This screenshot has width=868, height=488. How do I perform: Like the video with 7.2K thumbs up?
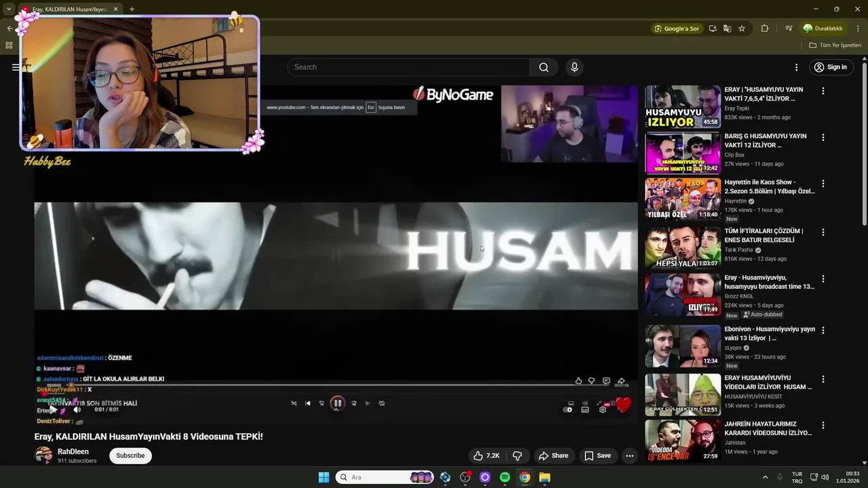[x=486, y=455]
